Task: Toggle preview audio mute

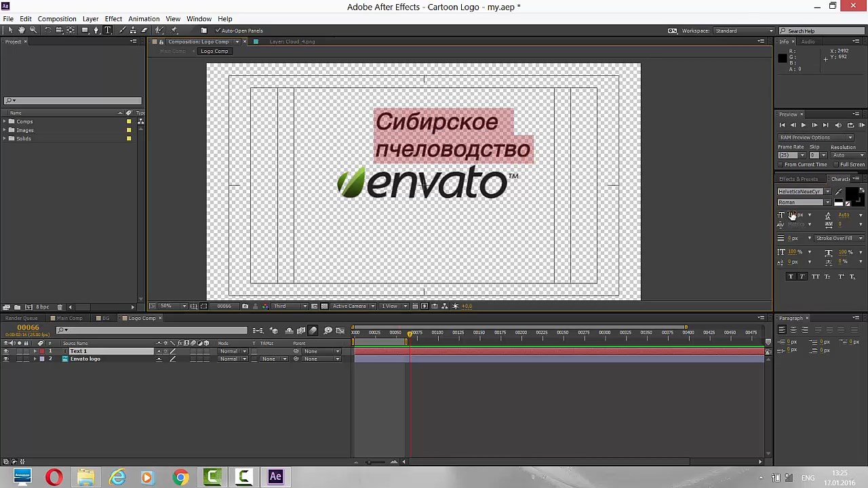Action: point(838,125)
